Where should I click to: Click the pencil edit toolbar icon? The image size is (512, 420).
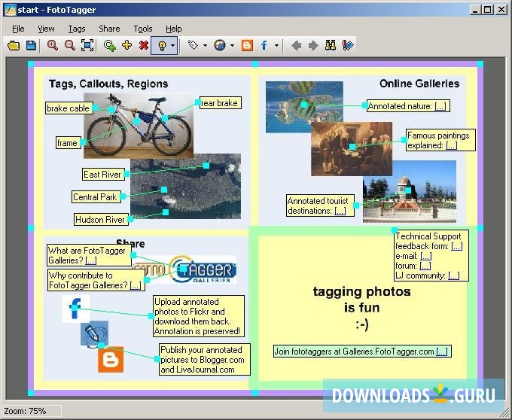[348, 45]
